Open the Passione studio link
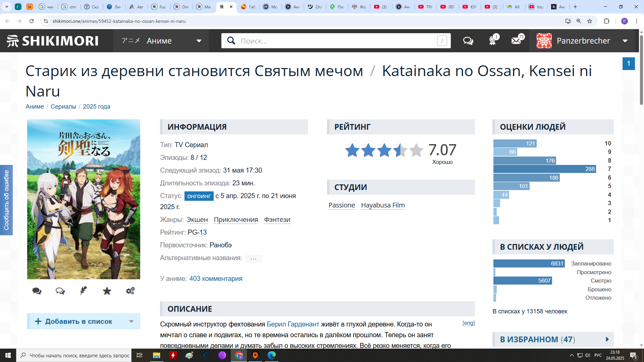 tap(341, 205)
